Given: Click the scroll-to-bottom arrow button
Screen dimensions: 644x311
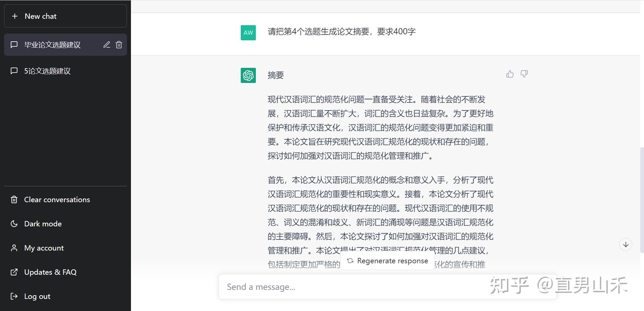Looking at the screenshot, I should [626, 244].
